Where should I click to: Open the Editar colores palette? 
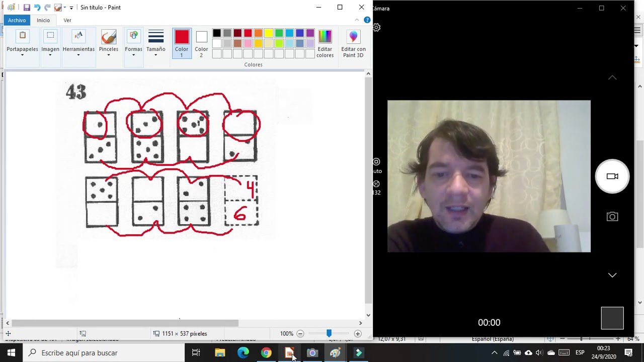click(325, 44)
